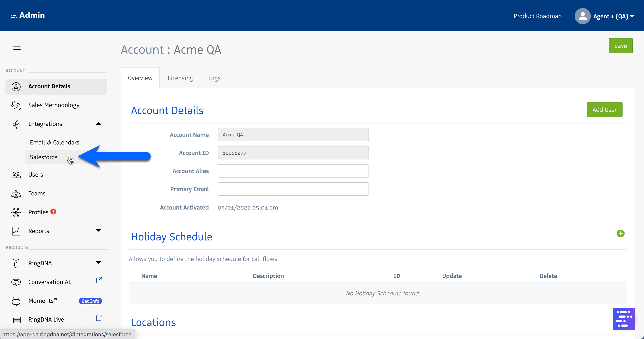The width and height of the screenshot is (644, 339).
Task: Add a new Holiday Schedule with green plus
Action: click(620, 233)
